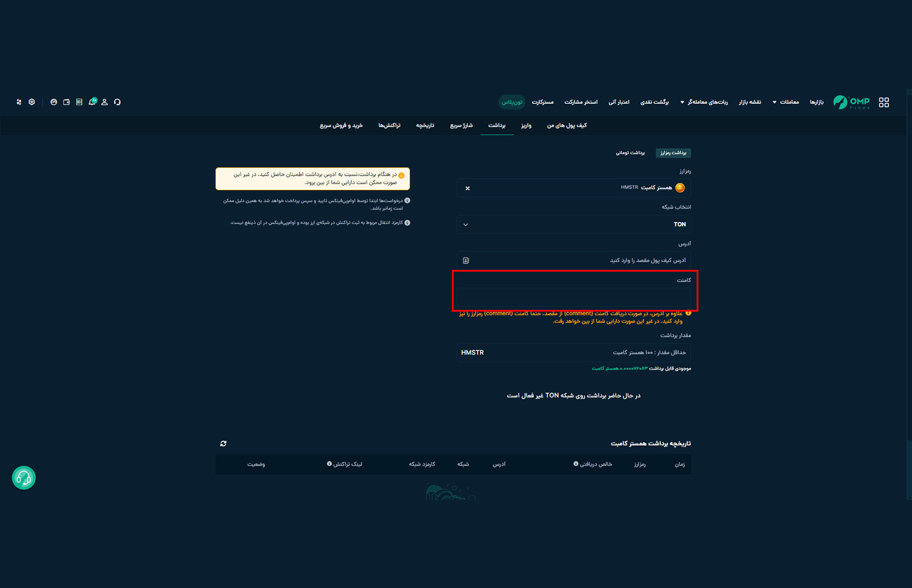912x588 pixels.
Task: Refresh Hamster Kombat withdrawal history
Action: [x=224, y=443]
